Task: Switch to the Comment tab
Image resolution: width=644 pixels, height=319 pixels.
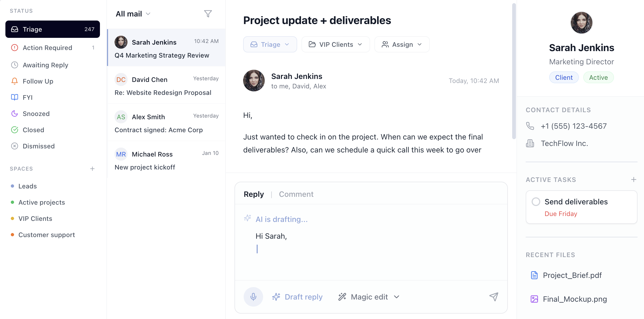Action: pyautogui.click(x=296, y=194)
